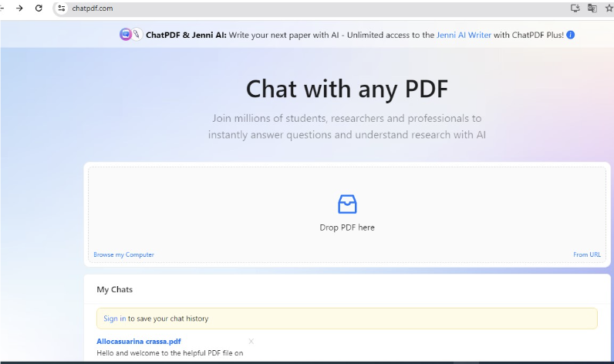Image resolution: width=614 pixels, height=364 pixels.
Task: Click Browse my Computer
Action: click(123, 254)
